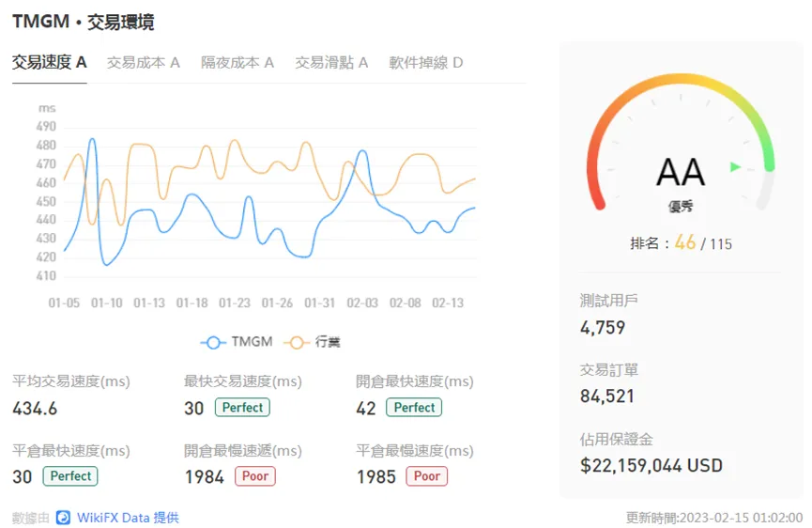Click the 開倉最慢速遞(ms) label

tap(243, 450)
